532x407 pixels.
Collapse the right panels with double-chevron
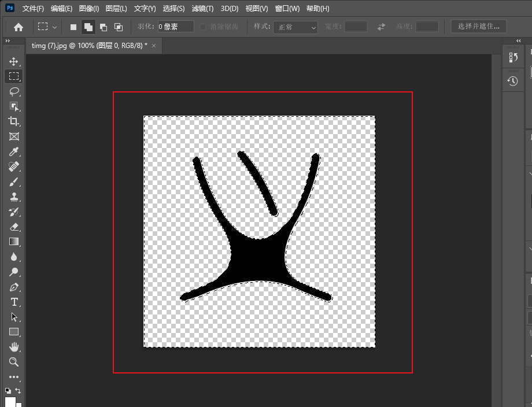518,40
